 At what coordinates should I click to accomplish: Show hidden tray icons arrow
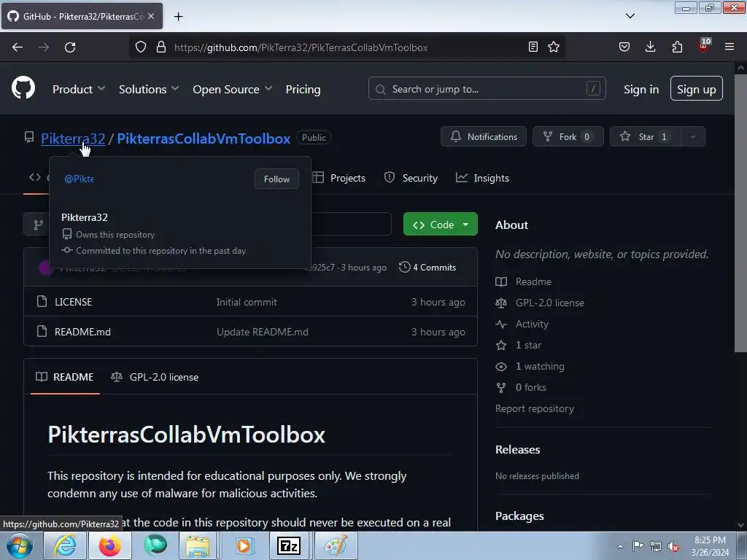pyautogui.click(x=620, y=546)
